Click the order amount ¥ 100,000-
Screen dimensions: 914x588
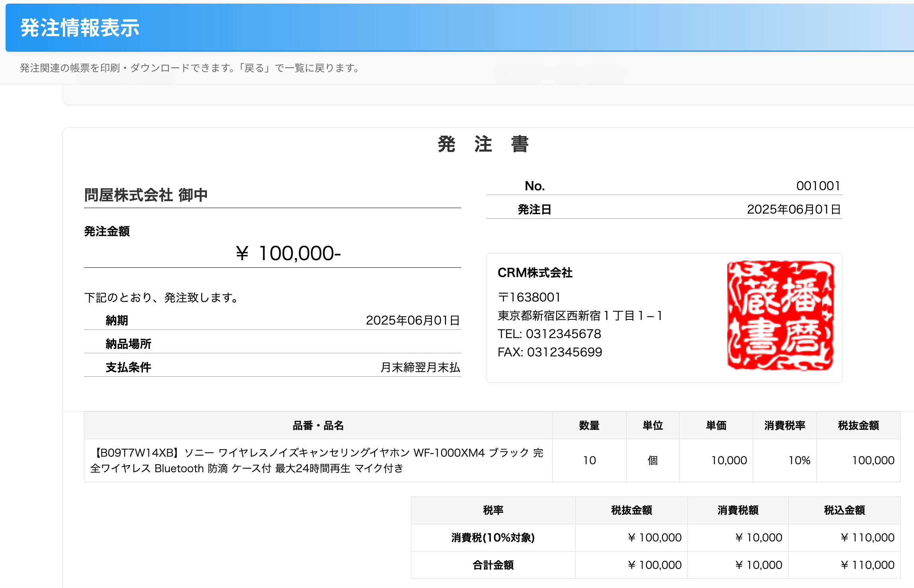[x=288, y=253]
